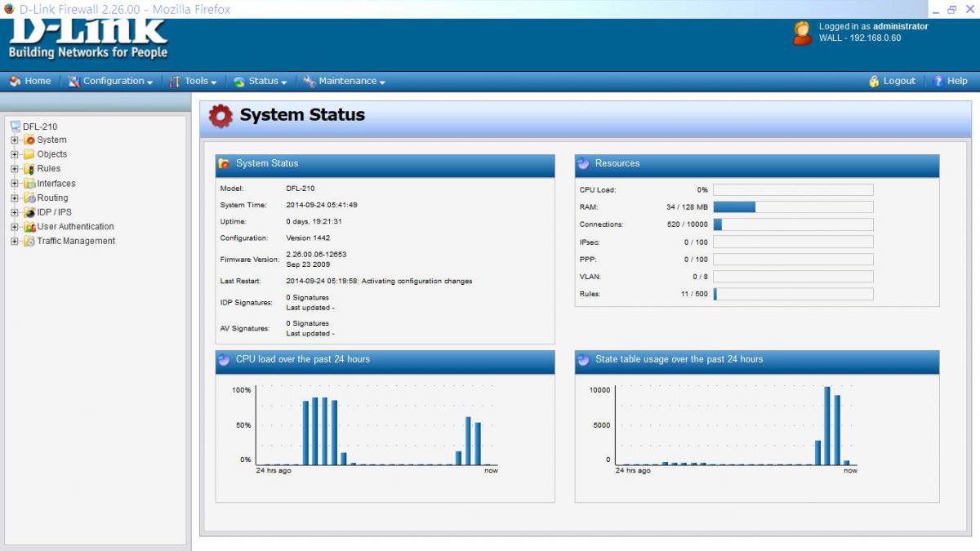Expand the Interfaces tree node
Viewport: 980px width, 551px height.
(x=15, y=184)
